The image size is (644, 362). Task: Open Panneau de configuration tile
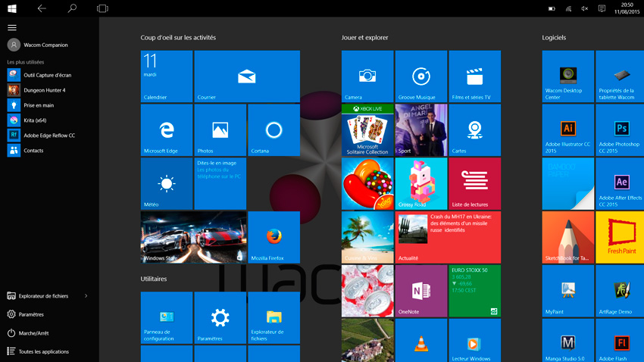point(167,317)
